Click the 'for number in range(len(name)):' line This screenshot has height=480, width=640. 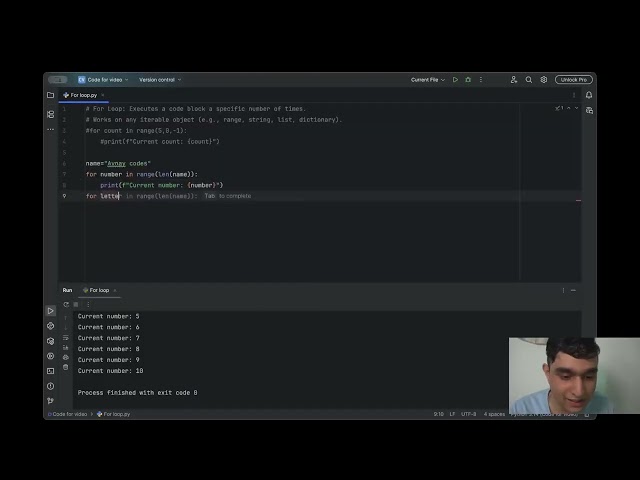(x=142, y=174)
